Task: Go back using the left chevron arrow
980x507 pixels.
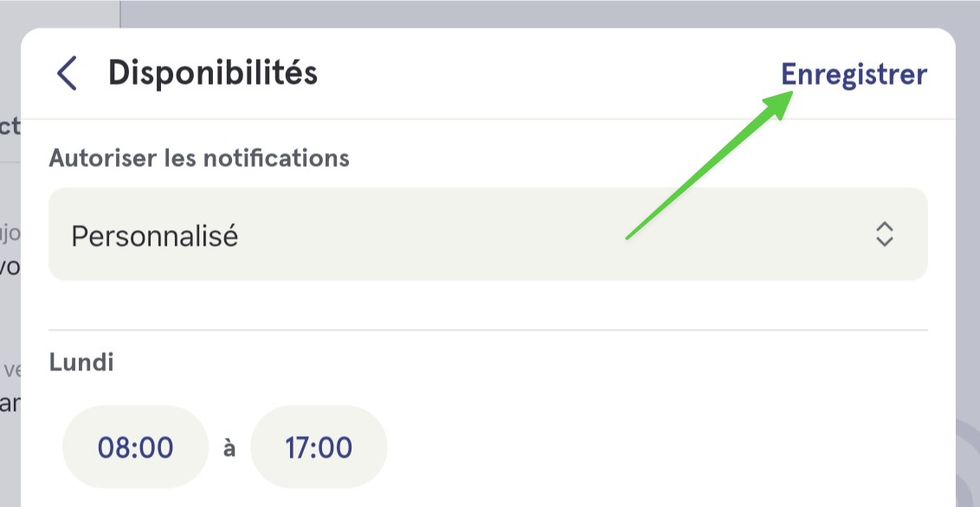Action: (67, 73)
